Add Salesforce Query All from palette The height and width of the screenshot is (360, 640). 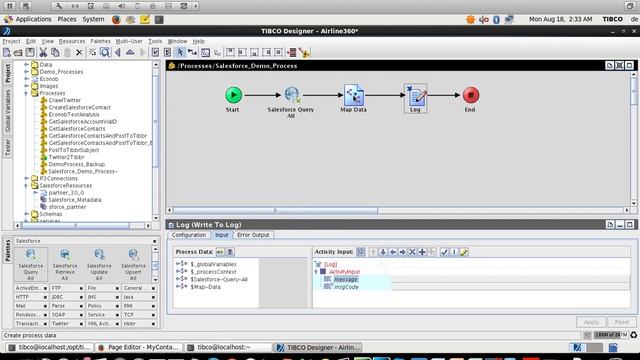[31, 264]
